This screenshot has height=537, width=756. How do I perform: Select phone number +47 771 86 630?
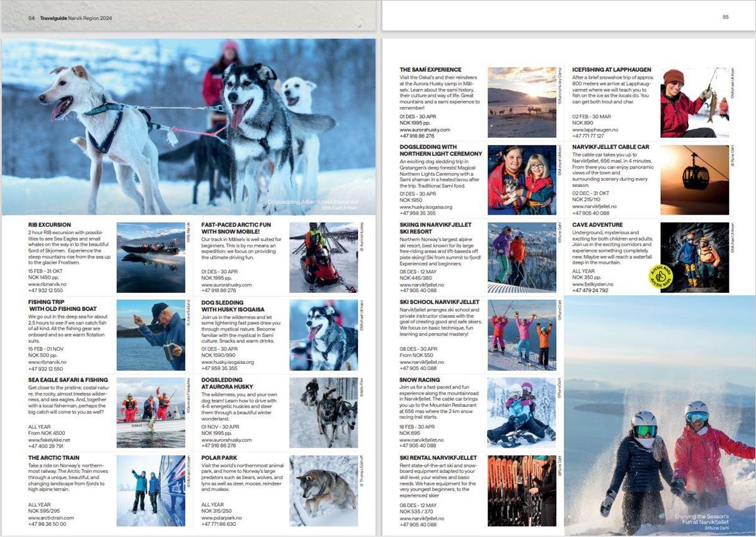coord(219,524)
